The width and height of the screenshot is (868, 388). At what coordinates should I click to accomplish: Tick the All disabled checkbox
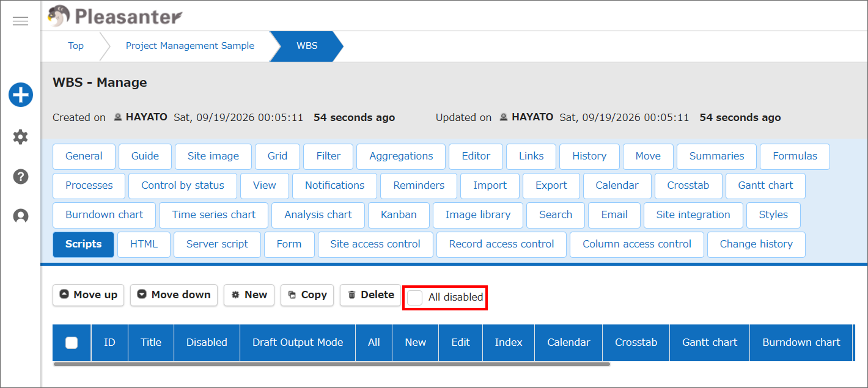coord(415,298)
